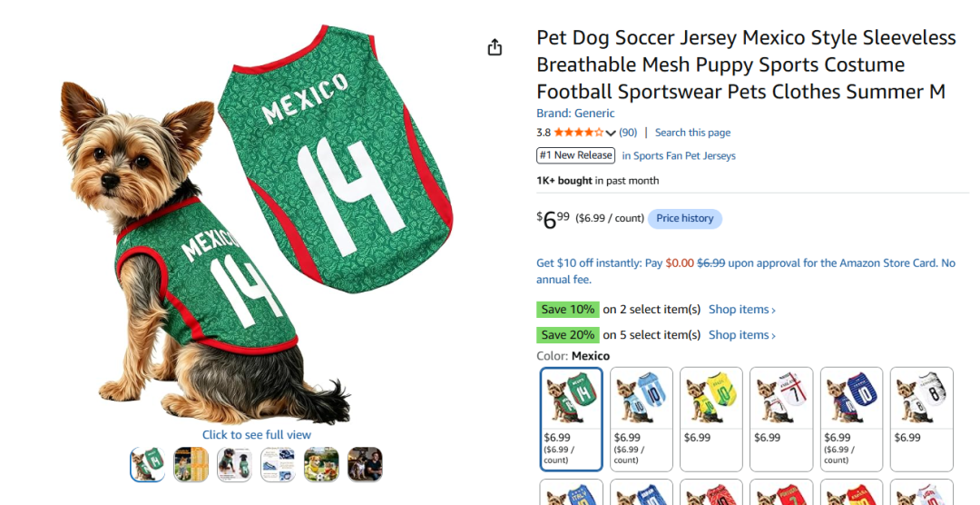
Task: Click to see full view link
Action: 256,435
